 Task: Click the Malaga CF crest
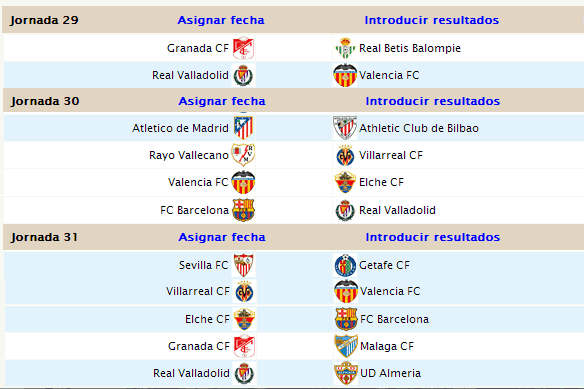(x=346, y=346)
